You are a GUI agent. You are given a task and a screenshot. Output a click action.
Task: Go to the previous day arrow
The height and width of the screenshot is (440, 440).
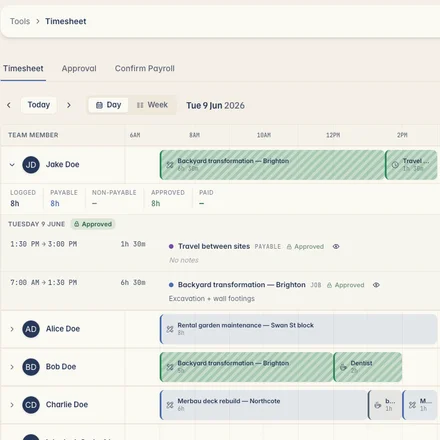click(x=9, y=105)
